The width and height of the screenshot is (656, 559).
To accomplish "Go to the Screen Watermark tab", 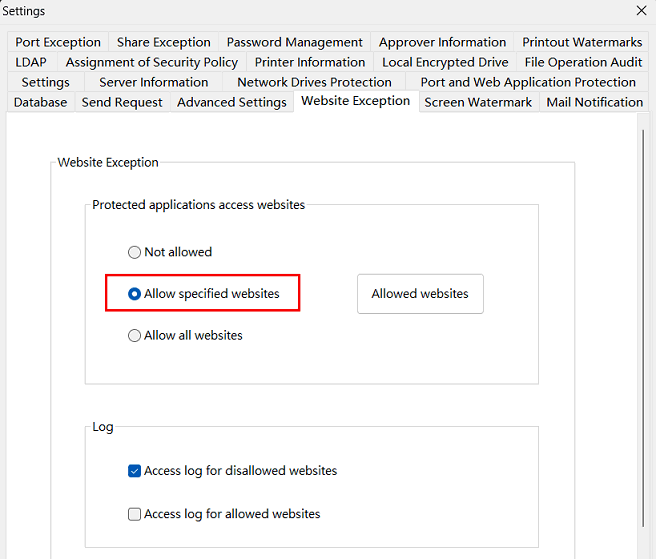I will coord(478,102).
